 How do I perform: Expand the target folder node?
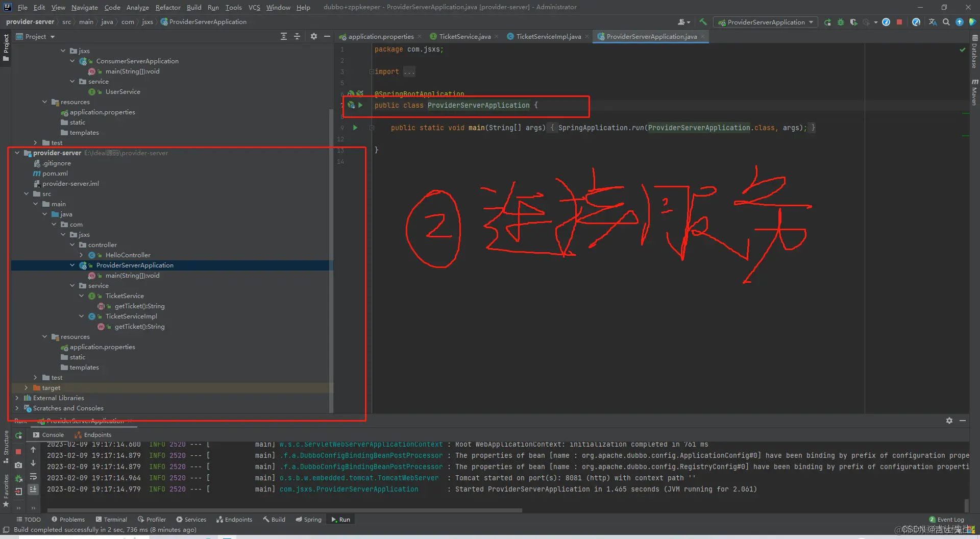coord(26,387)
